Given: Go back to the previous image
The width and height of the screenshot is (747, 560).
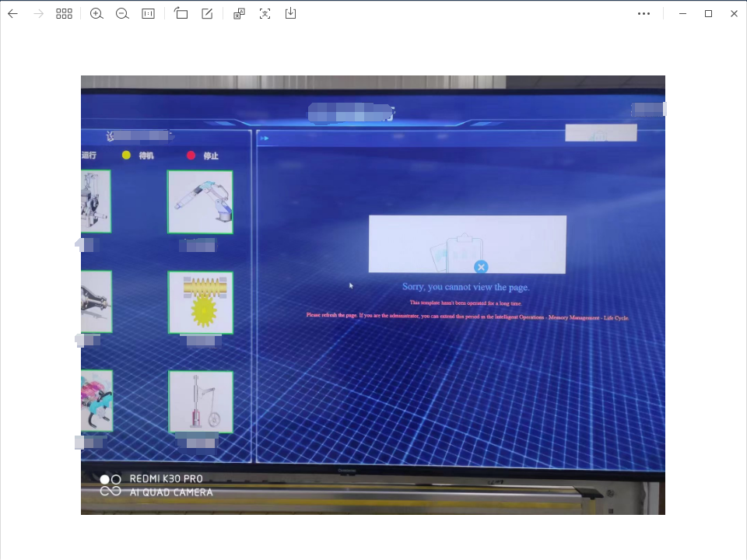Looking at the screenshot, I should pyautogui.click(x=13, y=14).
